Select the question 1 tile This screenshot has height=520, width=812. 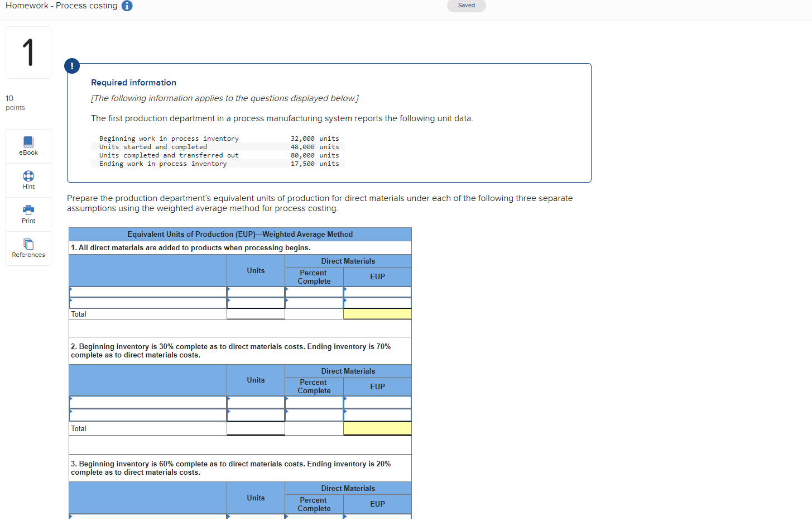[x=28, y=52]
